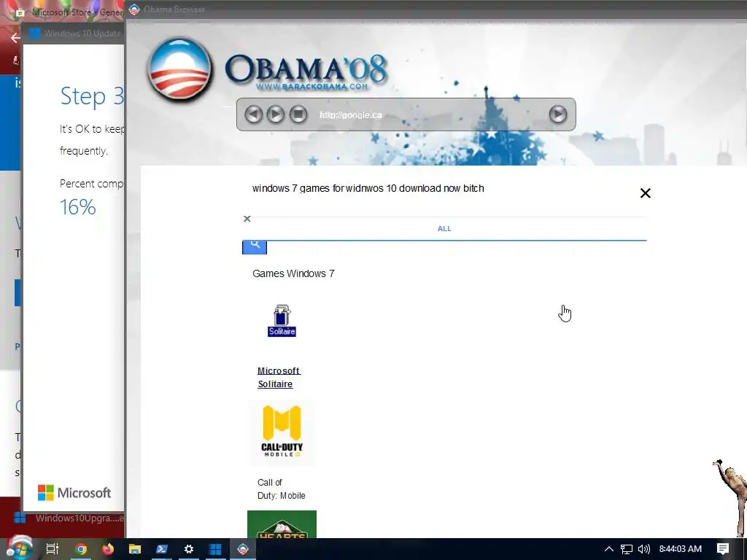Click the Windows 10 Update window title icon
The height and width of the screenshot is (560, 747).
coord(34,34)
